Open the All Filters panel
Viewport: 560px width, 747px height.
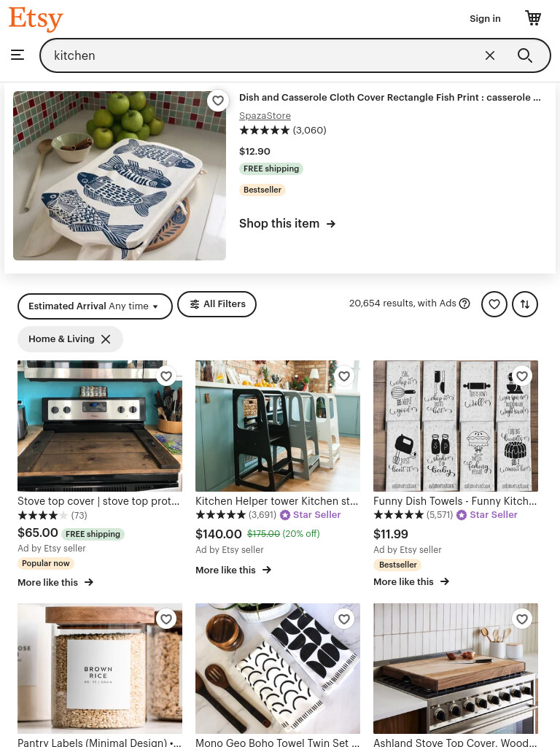[217, 304]
